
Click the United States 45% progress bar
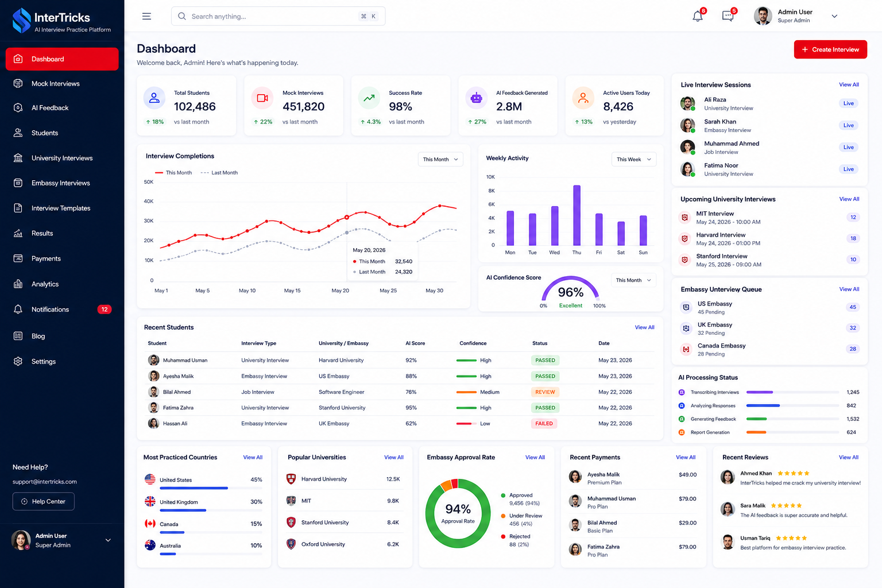point(211,488)
